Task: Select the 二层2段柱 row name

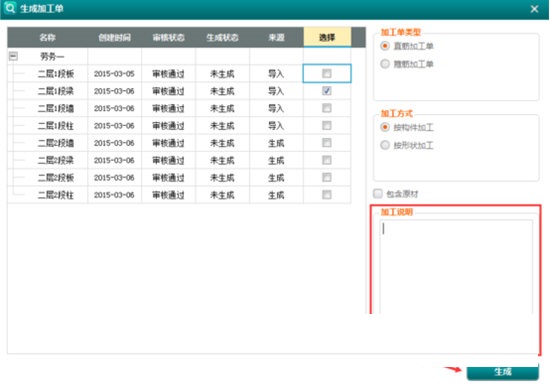Action: (56, 195)
